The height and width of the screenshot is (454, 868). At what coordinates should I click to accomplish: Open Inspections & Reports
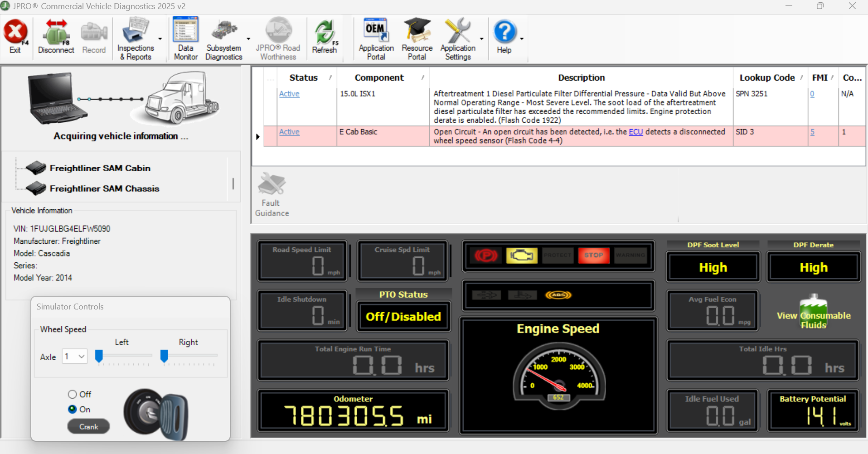pos(136,39)
